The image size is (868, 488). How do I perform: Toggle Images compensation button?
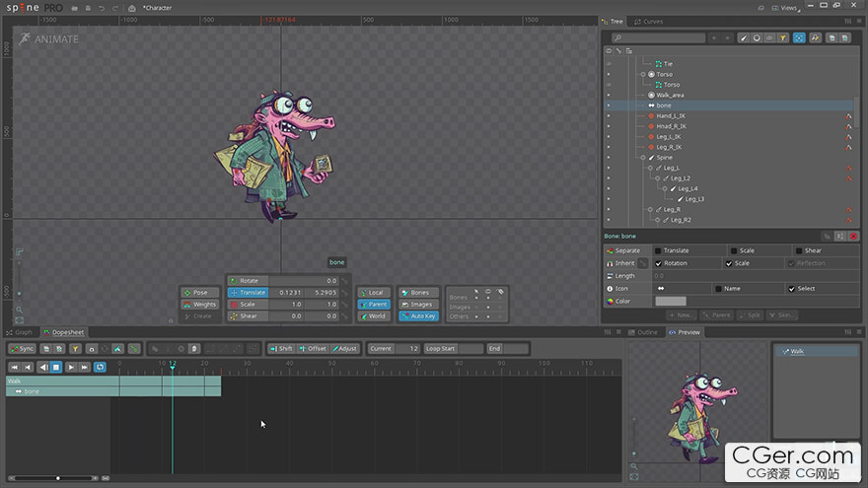click(418, 305)
